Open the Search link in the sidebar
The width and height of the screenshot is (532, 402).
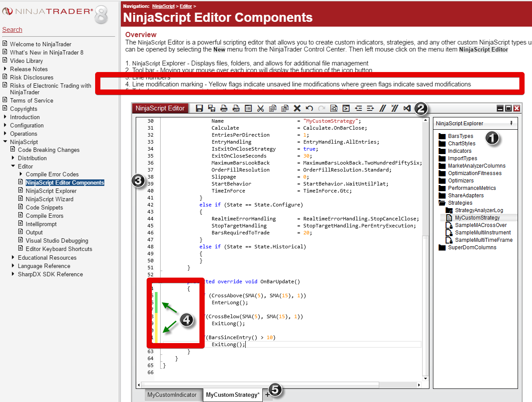click(12, 30)
